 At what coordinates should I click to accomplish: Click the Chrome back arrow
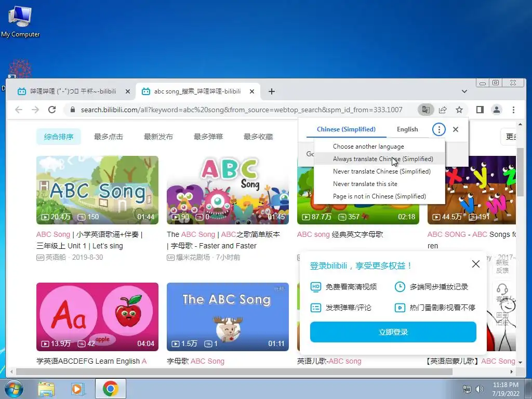19,110
